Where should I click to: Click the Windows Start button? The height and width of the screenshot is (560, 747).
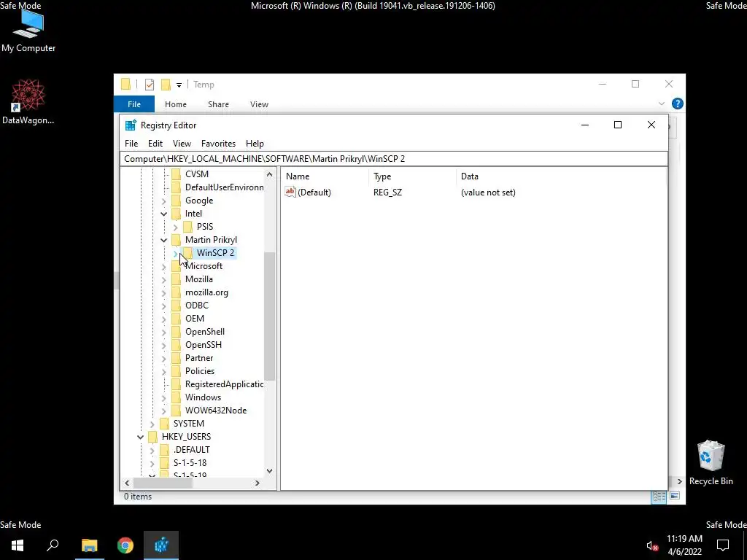click(18, 545)
